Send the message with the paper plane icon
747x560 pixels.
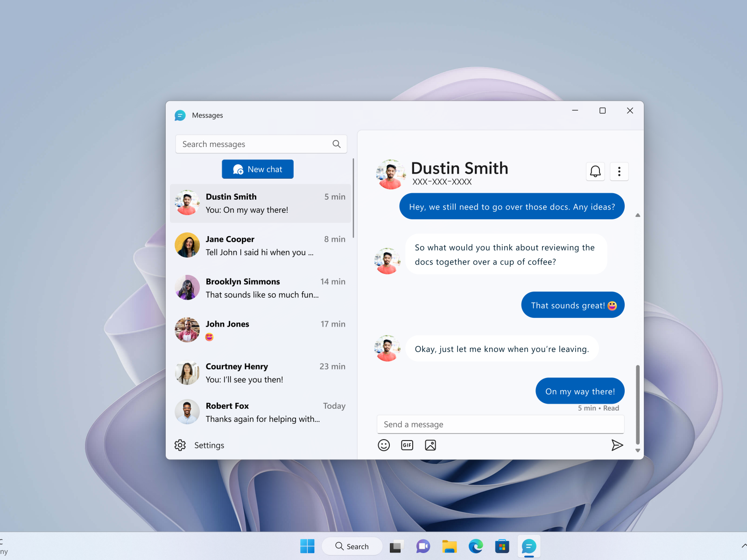[617, 445]
